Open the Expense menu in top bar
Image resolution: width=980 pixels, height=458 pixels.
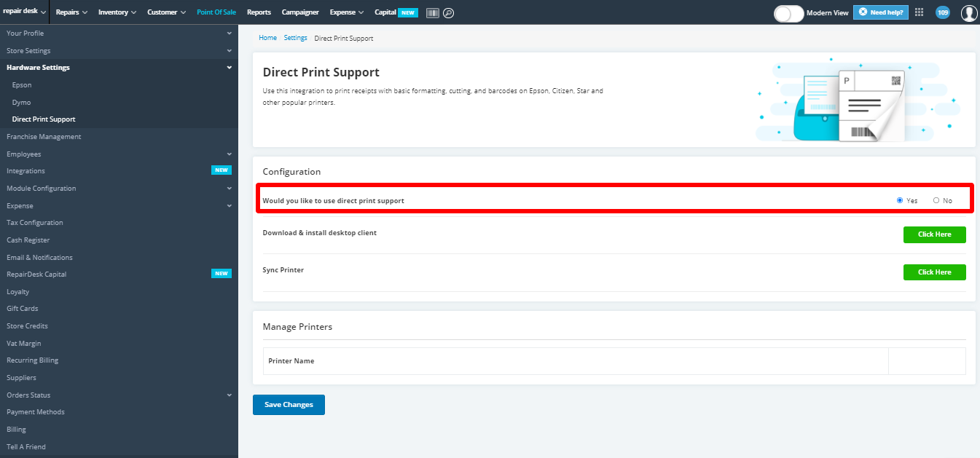coord(346,12)
